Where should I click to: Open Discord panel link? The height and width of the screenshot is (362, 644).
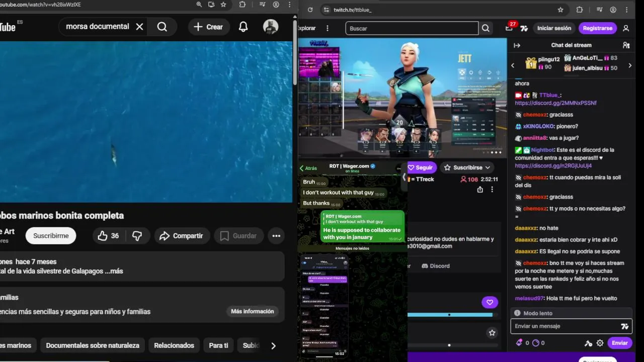pos(436,266)
